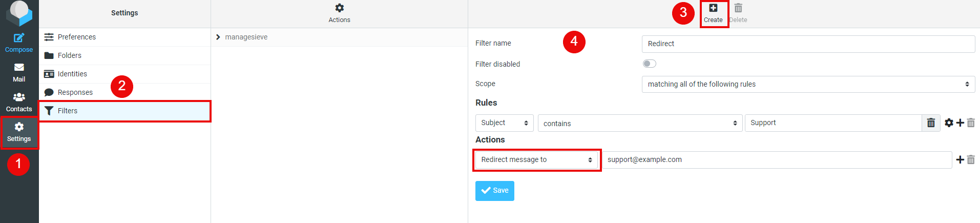Delete the redirect action row
Image resolution: width=980 pixels, height=223 pixels.
(x=971, y=160)
